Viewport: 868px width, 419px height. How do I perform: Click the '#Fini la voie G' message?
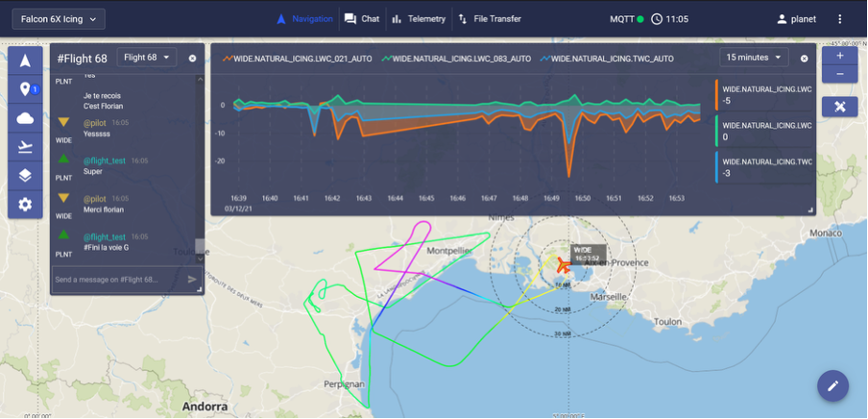(x=107, y=247)
